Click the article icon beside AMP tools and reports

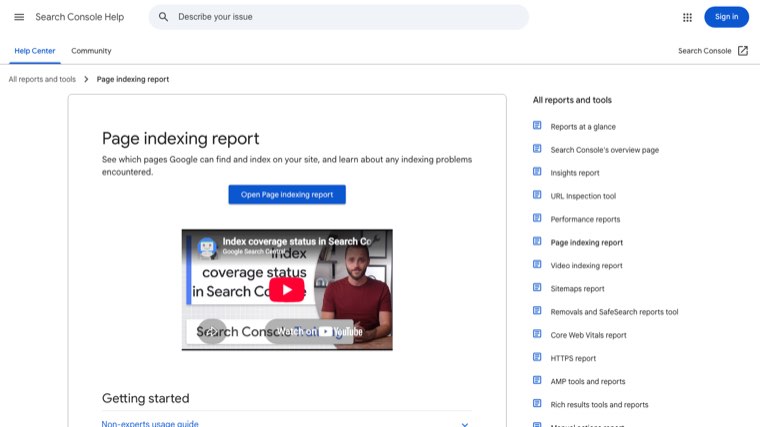point(537,380)
